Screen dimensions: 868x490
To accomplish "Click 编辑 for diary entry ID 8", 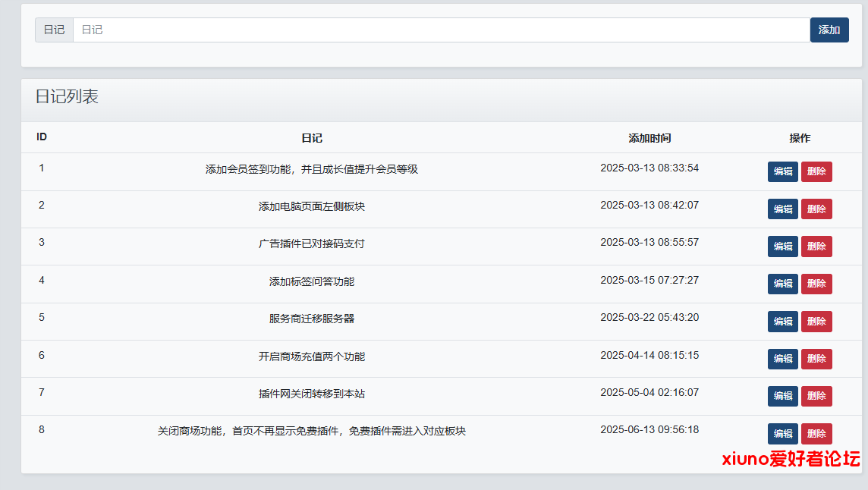I will 782,434.
